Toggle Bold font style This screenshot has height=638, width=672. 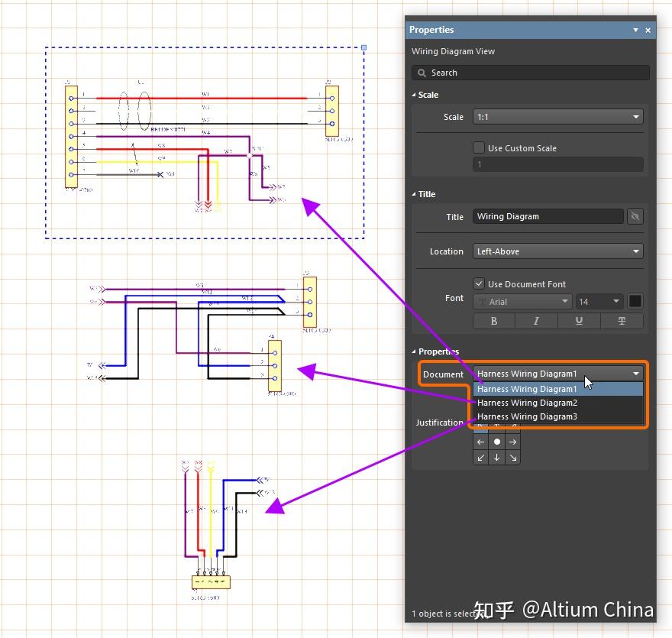494,321
